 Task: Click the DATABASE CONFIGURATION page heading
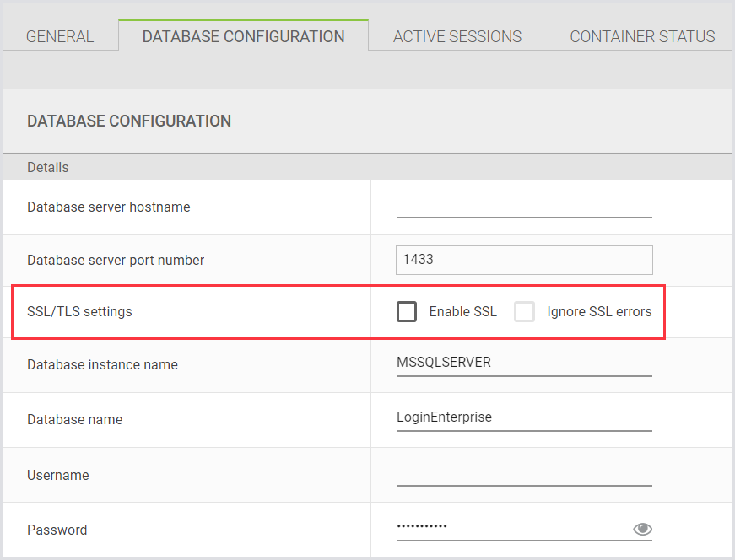coord(129,121)
